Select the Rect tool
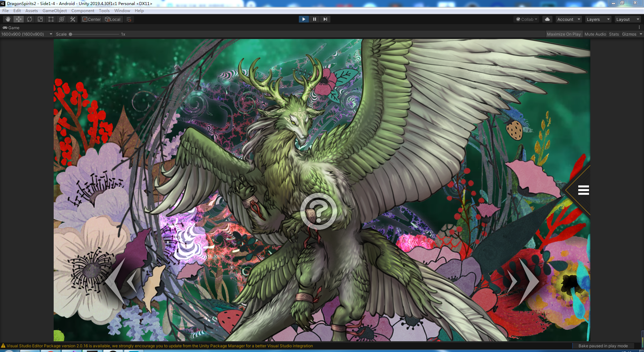 [51, 19]
